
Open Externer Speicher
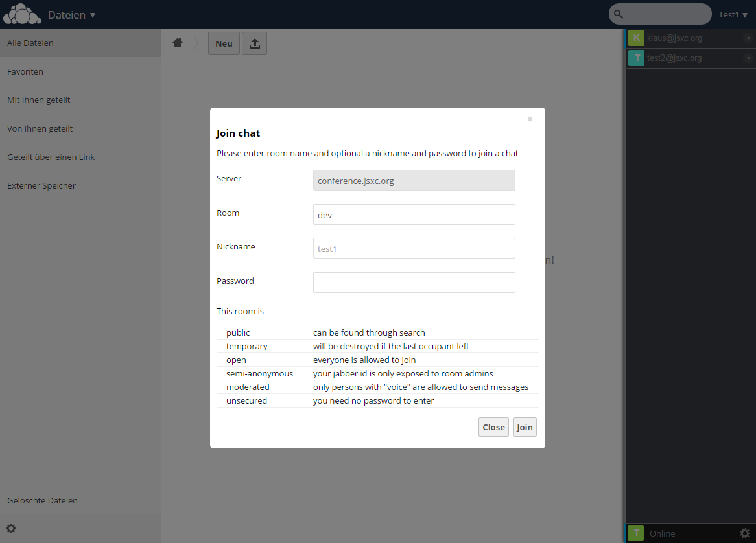pos(80,185)
